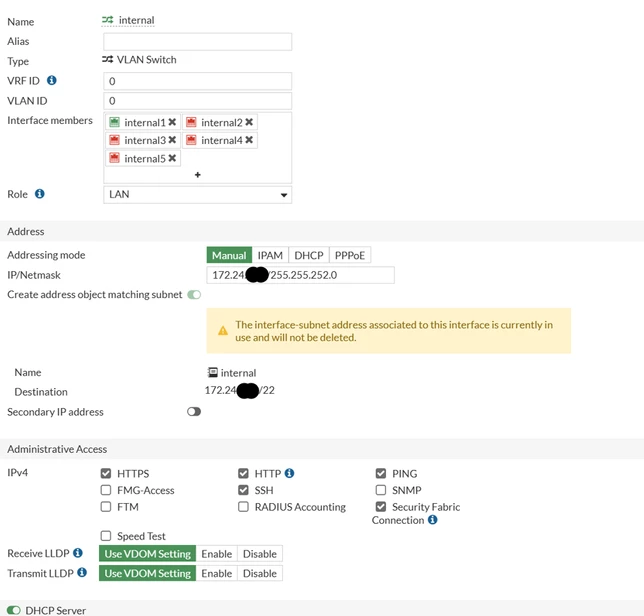Image resolution: width=644 pixels, height=616 pixels.
Task: Set Receive LLDP to Enable
Action: click(217, 554)
